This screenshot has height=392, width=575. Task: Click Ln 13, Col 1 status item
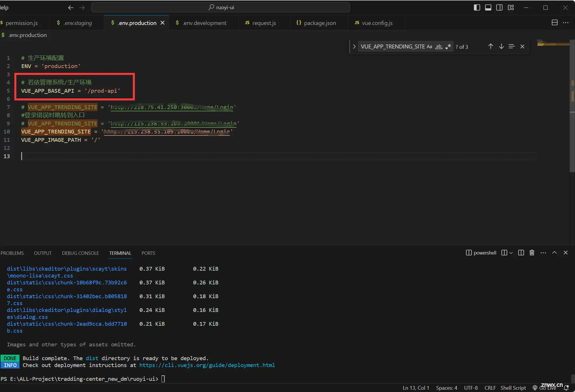click(416, 388)
